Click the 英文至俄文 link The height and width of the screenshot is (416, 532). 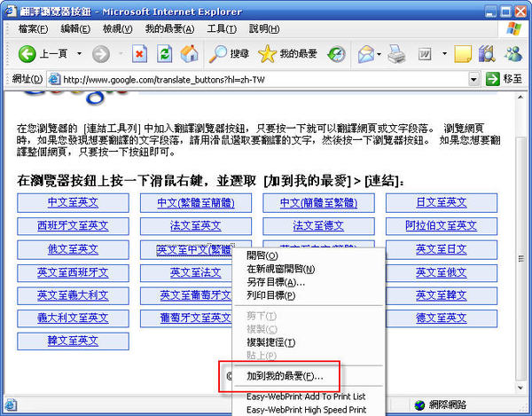coord(442,272)
